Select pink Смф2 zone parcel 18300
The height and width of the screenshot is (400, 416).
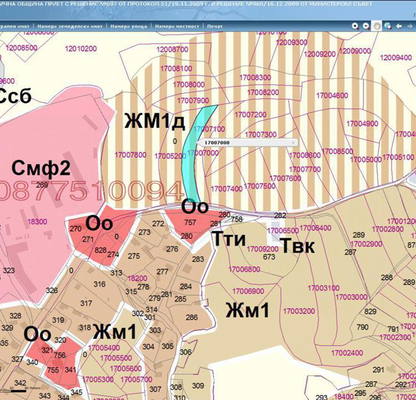pos(37,222)
